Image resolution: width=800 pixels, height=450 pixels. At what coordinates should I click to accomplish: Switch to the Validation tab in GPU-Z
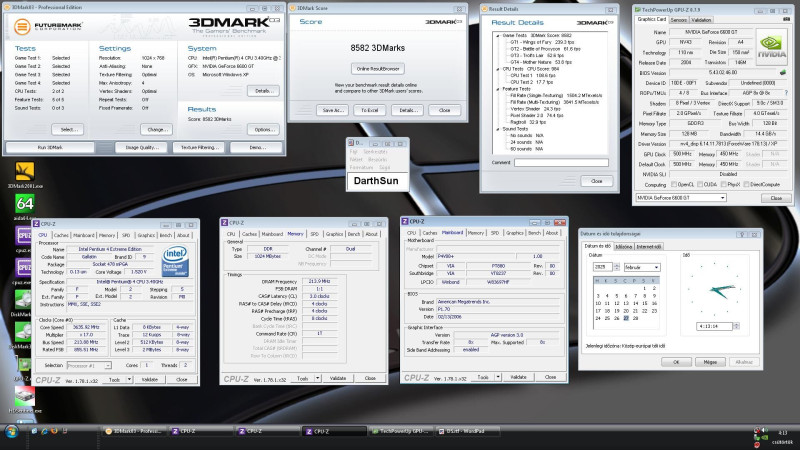[701, 20]
